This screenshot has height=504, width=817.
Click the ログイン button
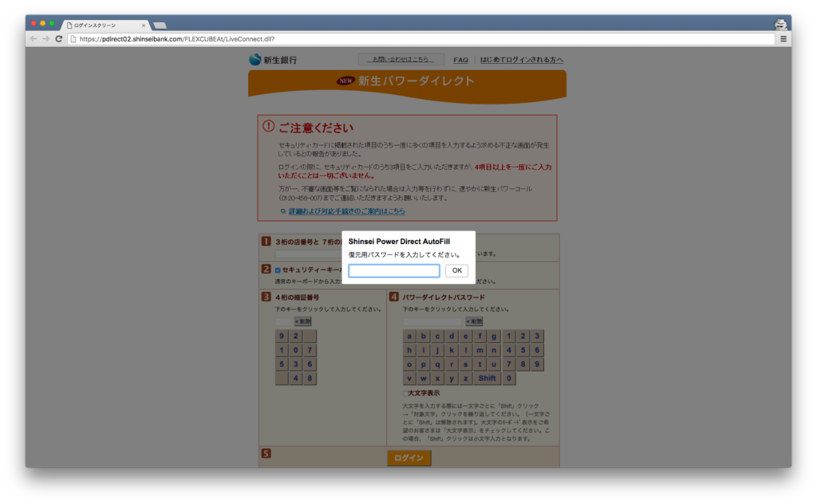pyautogui.click(x=409, y=458)
